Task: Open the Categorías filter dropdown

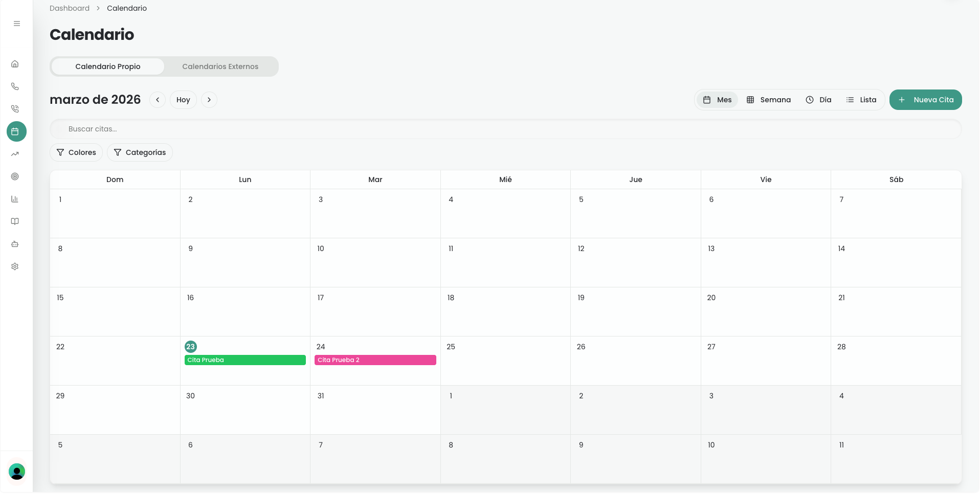Action: pos(140,152)
